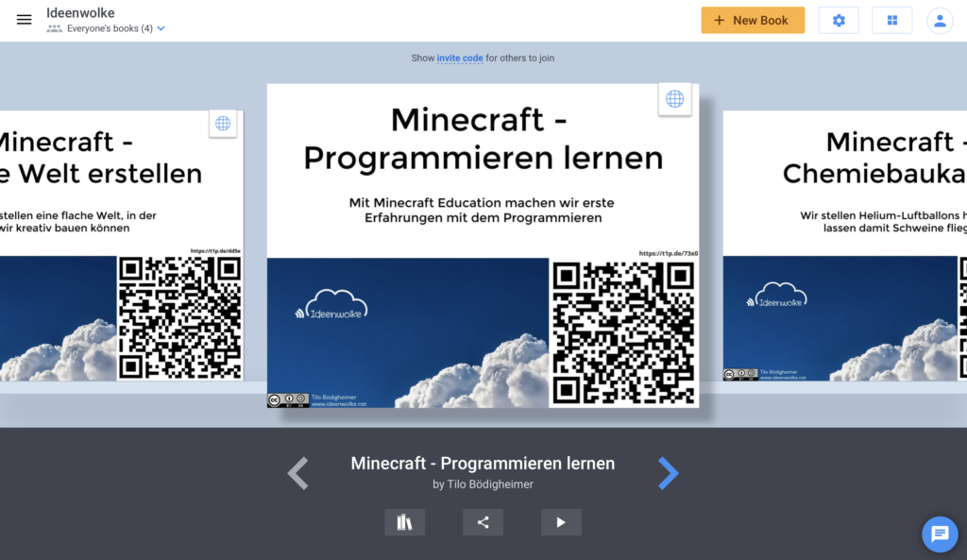Click the Ideenwolke library title

click(x=80, y=13)
